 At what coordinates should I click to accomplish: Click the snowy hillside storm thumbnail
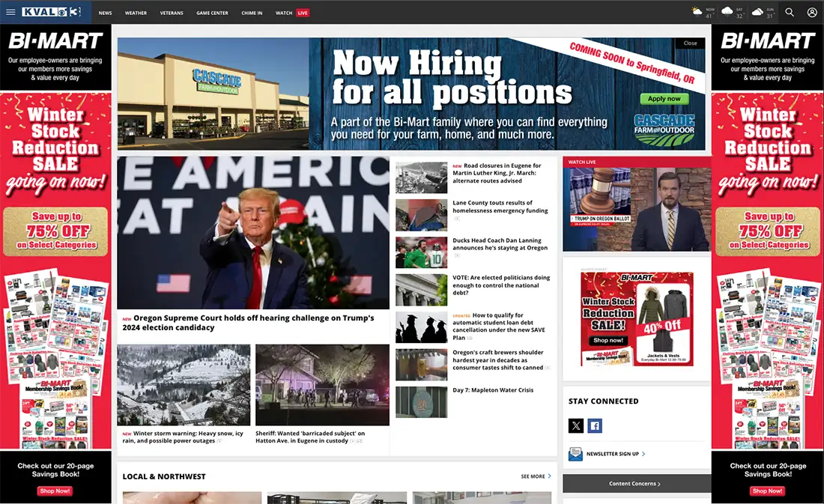[x=184, y=385]
